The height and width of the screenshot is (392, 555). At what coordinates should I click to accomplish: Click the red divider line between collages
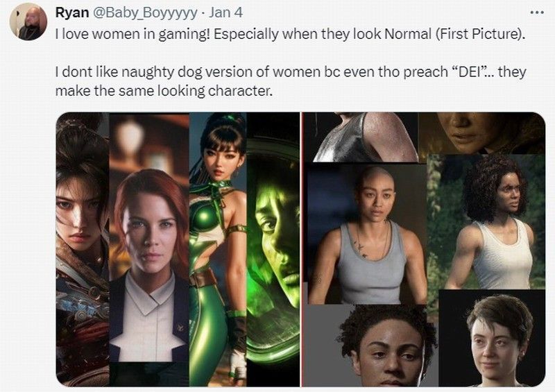pyautogui.click(x=302, y=248)
